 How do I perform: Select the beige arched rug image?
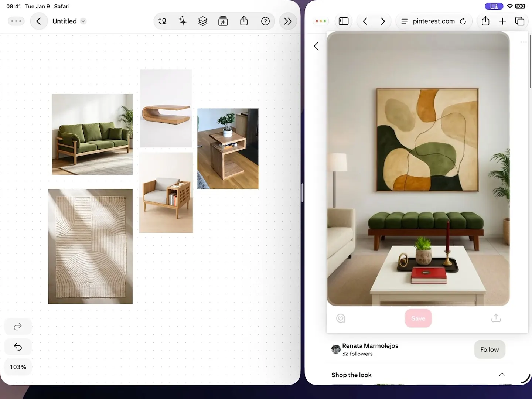(x=90, y=246)
